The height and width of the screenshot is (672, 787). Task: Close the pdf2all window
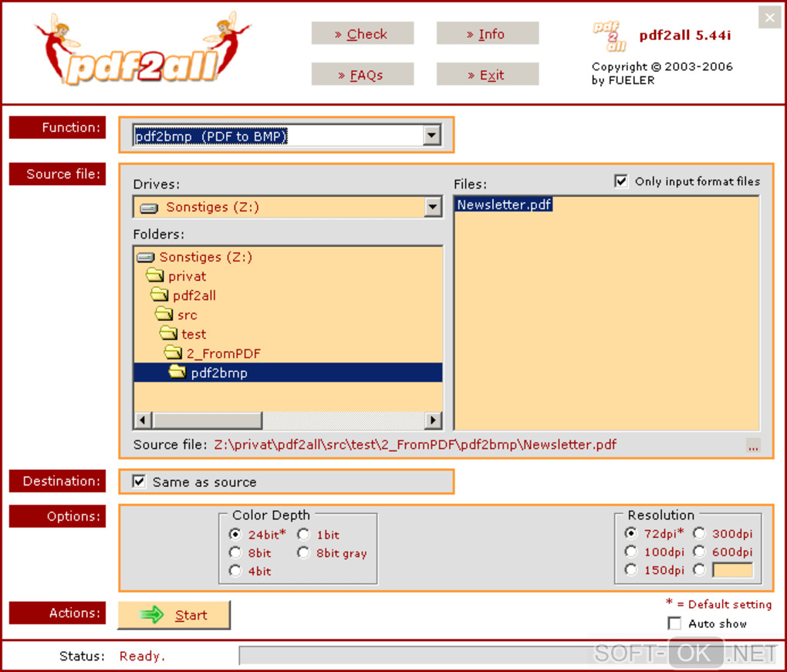click(x=769, y=18)
